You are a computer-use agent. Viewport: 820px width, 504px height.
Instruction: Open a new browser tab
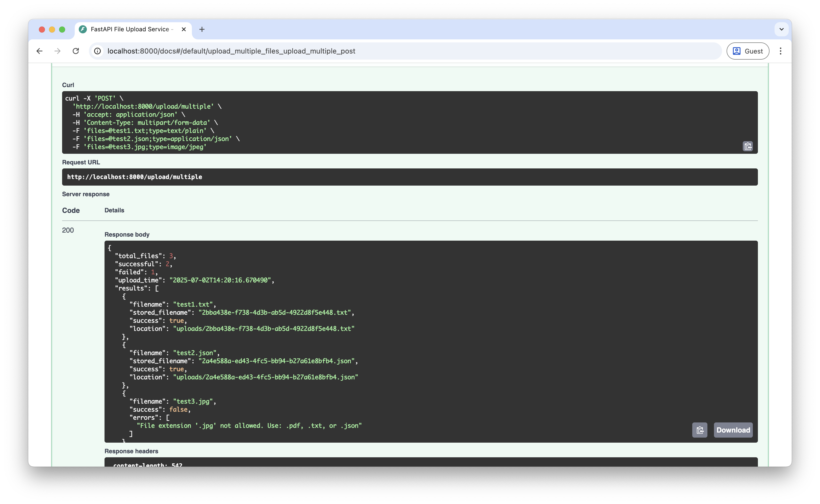201,29
